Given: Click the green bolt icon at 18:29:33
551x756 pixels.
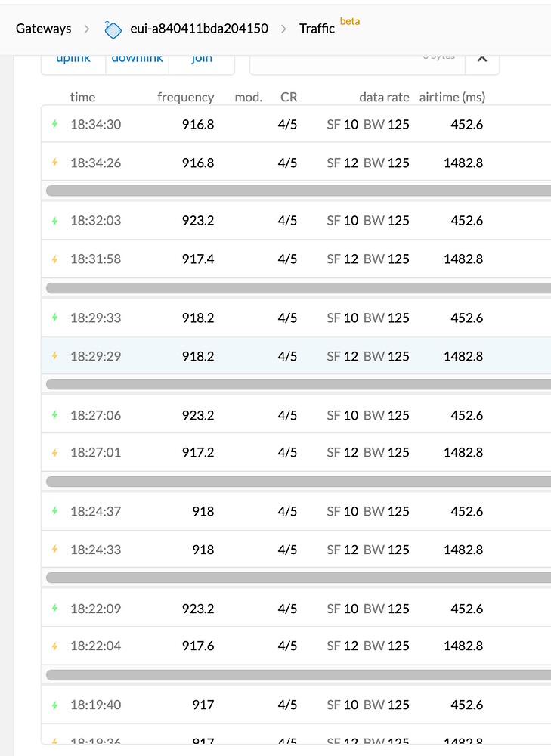Looking at the screenshot, I should click(55, 318).
